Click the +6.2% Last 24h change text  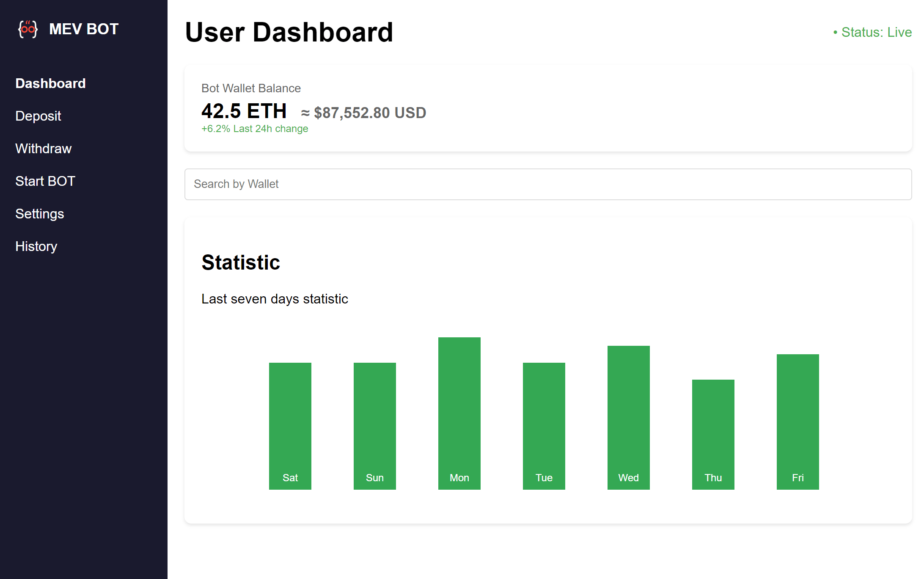[255, 129]
